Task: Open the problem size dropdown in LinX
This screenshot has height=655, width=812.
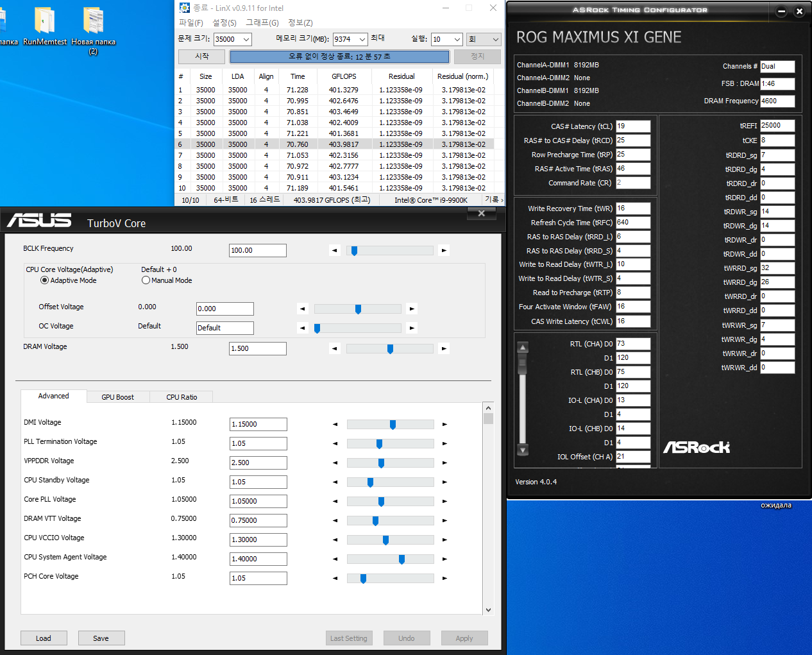Action: point(246,39)
